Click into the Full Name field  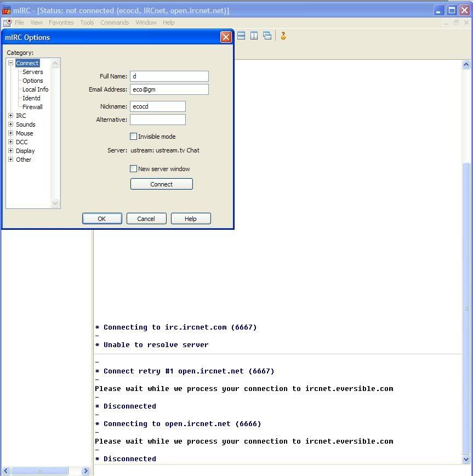(169, 76)
